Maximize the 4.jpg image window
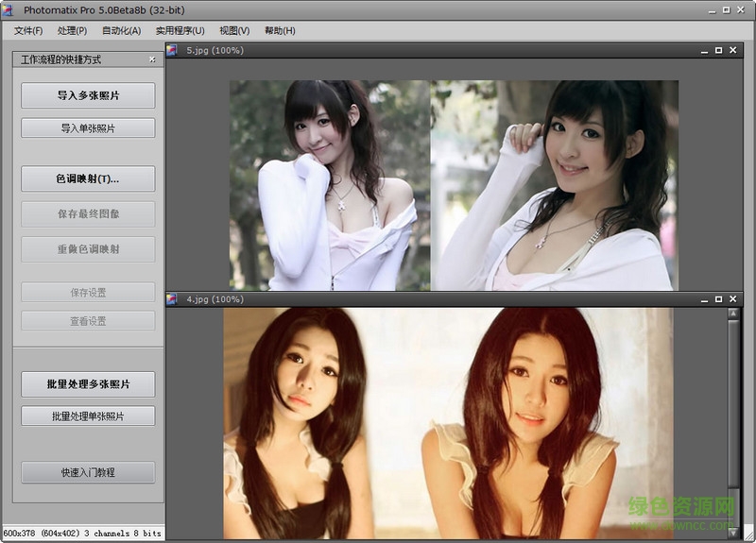 (x=718, y=299)
